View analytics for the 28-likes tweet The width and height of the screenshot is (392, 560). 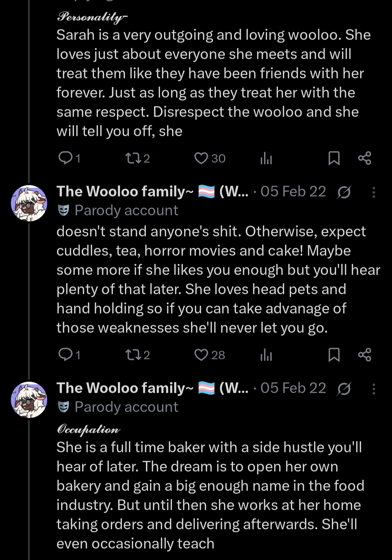(266, 355)
